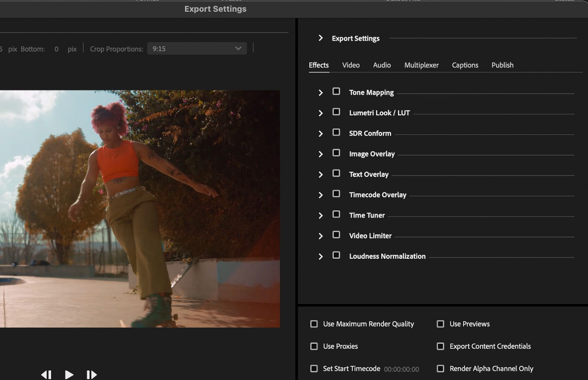This screenshot has width=588, height=380.
Task: Open the Crop Proportions dropdown
Action: pos(197,48)
